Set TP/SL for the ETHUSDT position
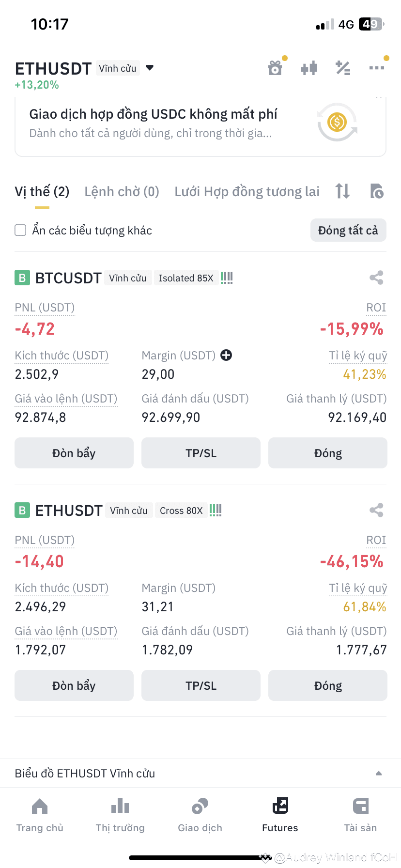The width and height of the screenshot is (401, 868). (x=201, y=685)
